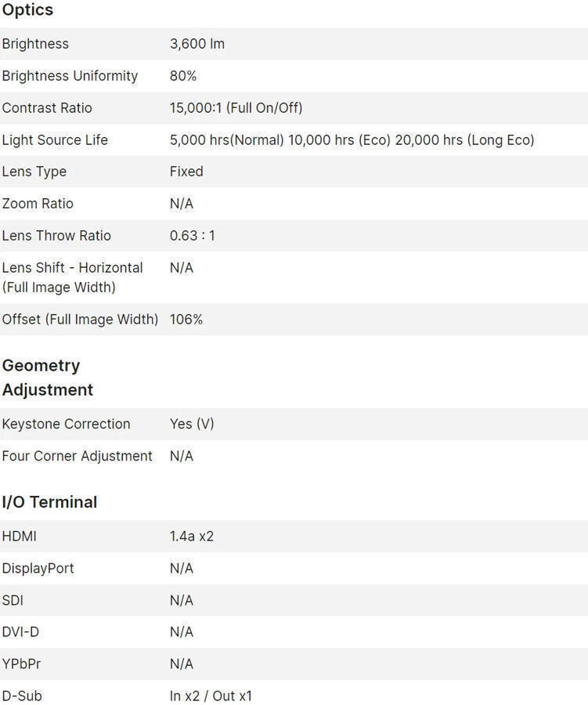Viewport: 588px width, 705px height.
Task: Click the Lens Type row label
Action: pos(34,172)
